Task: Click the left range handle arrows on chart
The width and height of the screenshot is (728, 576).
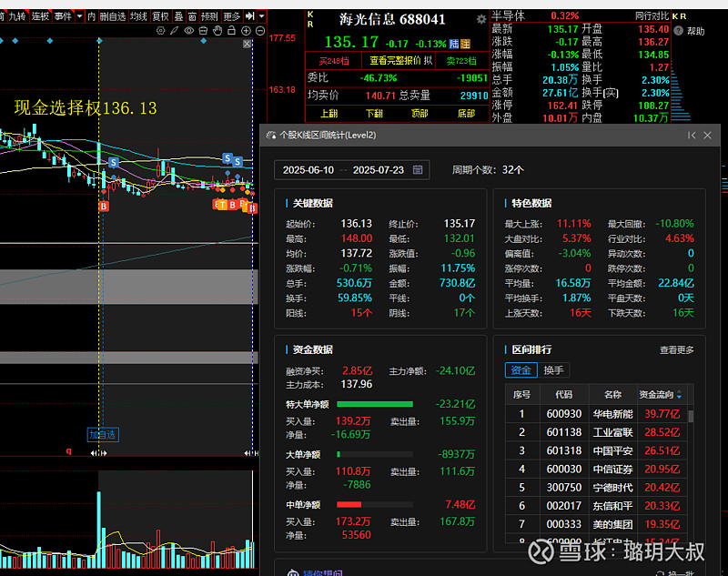Action: click(x=98, y=453)
